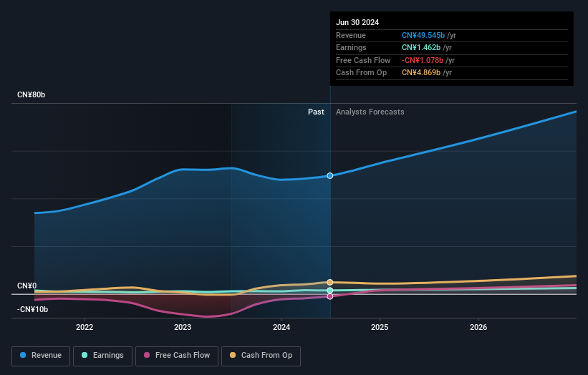
Task: Click the -CN¥10b y-axis label
Action: (33, 309)
